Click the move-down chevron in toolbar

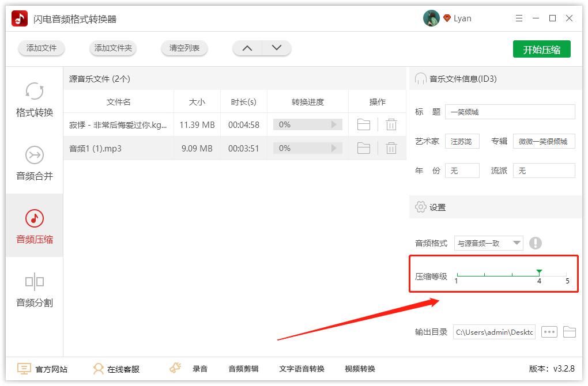coord(276,48)
